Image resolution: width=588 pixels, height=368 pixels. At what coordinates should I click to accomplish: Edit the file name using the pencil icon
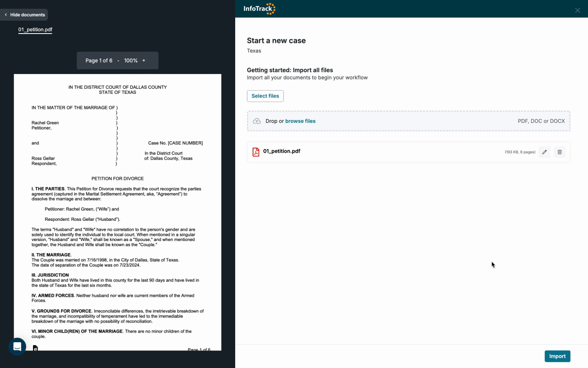(544, 152)
